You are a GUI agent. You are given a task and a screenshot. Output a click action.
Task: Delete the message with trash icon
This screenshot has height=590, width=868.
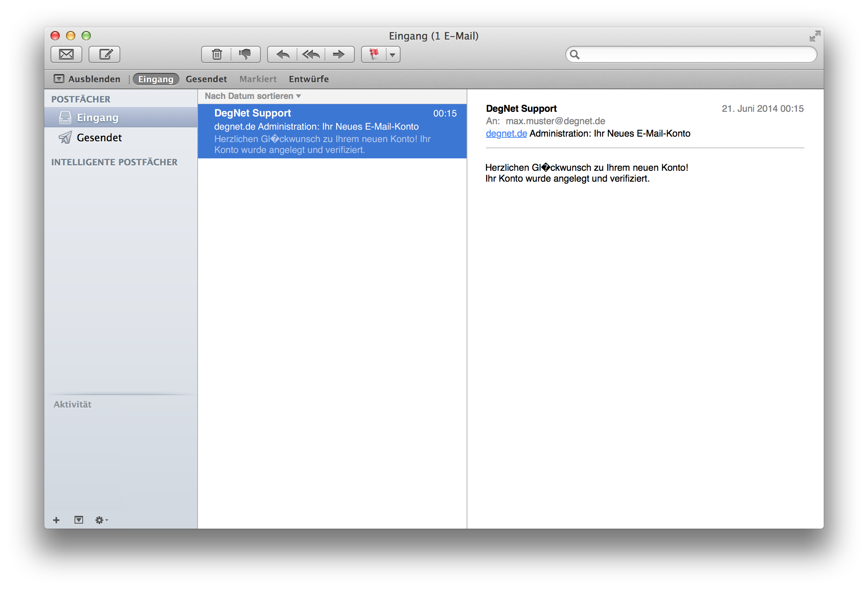(x=217, y=54)
